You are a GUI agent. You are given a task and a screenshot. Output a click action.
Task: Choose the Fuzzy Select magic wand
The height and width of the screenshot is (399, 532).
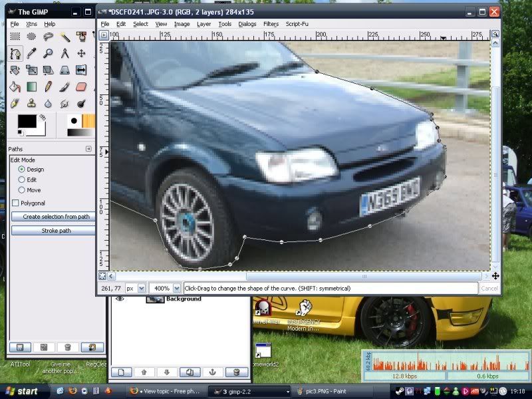(65, 37)
